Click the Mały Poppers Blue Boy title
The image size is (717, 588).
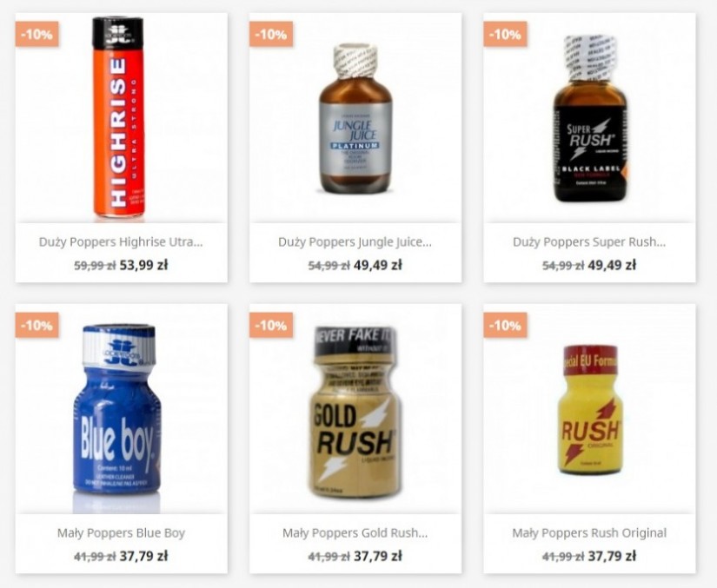click(x=121, y=532)
